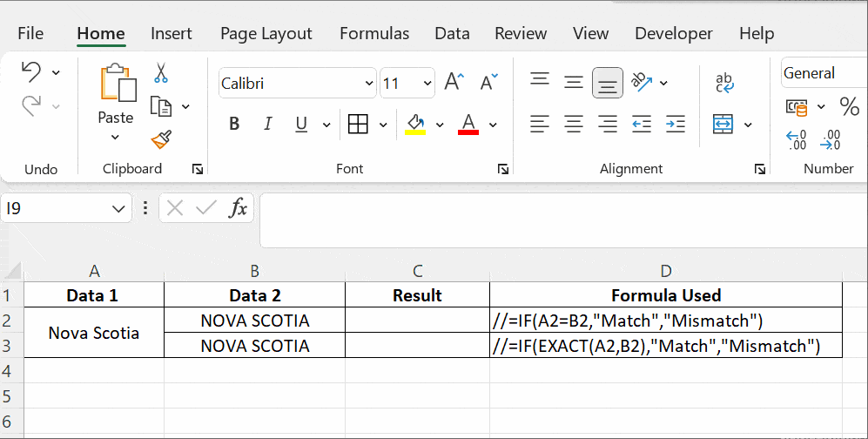Open the Font dialog launcher
Image resolution: width=868 pixels, height=439 pixels.
tap(502, 169)
